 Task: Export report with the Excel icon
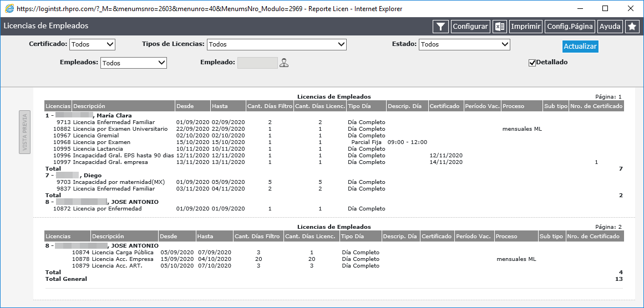click(x=500, y=26)
